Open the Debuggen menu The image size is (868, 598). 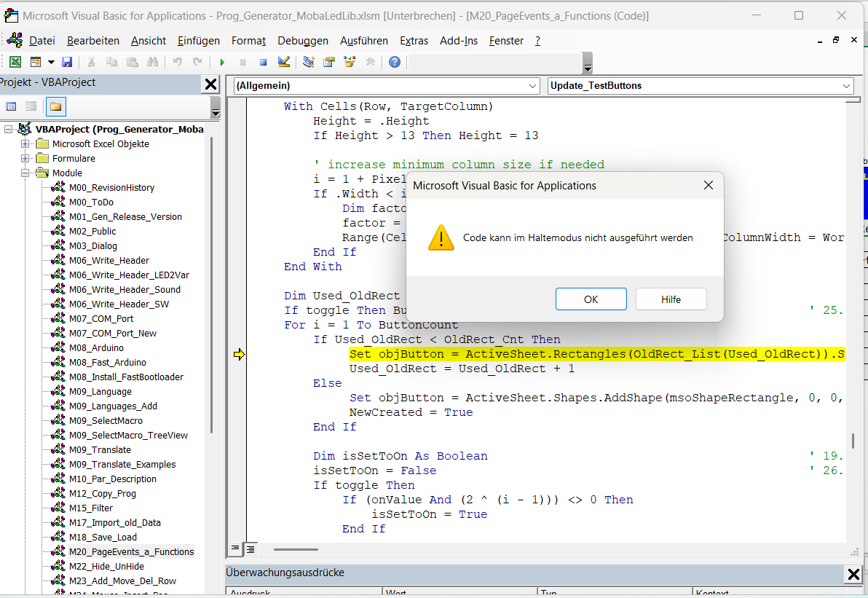(x=302, y=41)
